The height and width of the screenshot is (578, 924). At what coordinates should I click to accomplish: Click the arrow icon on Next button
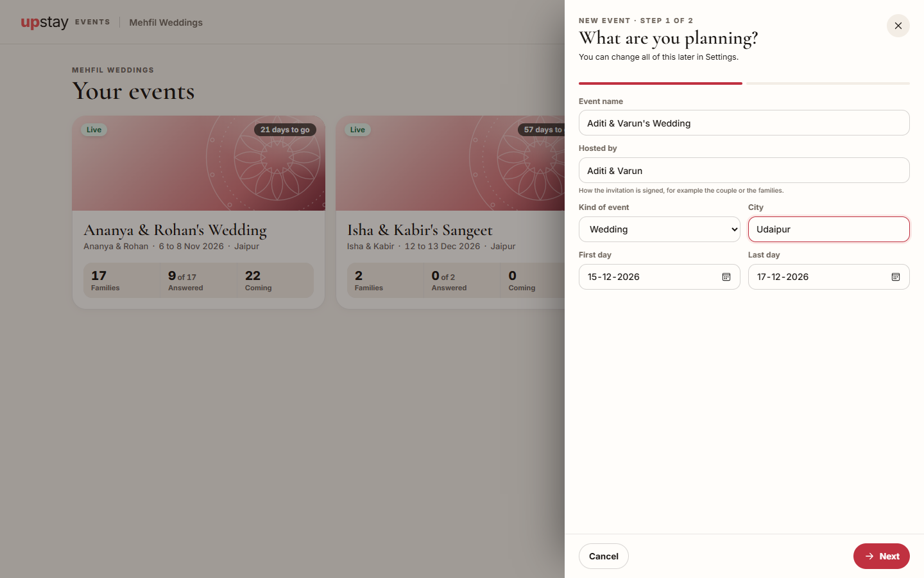pyautogui.click(x=869, y=556)
